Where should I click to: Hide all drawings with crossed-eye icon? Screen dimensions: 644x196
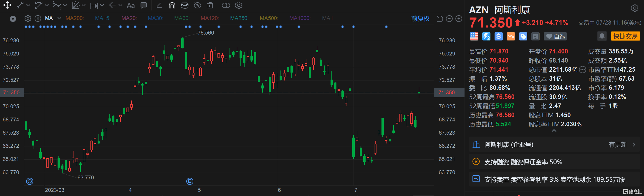[x=197, y=5]
